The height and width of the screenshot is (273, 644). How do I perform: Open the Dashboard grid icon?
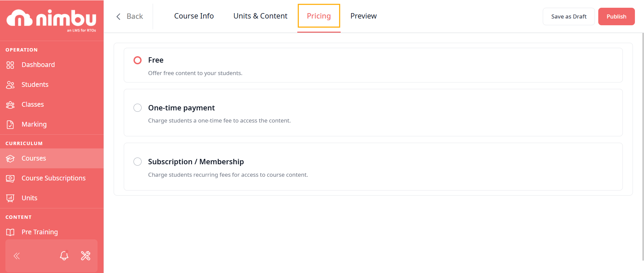point(10,65)
